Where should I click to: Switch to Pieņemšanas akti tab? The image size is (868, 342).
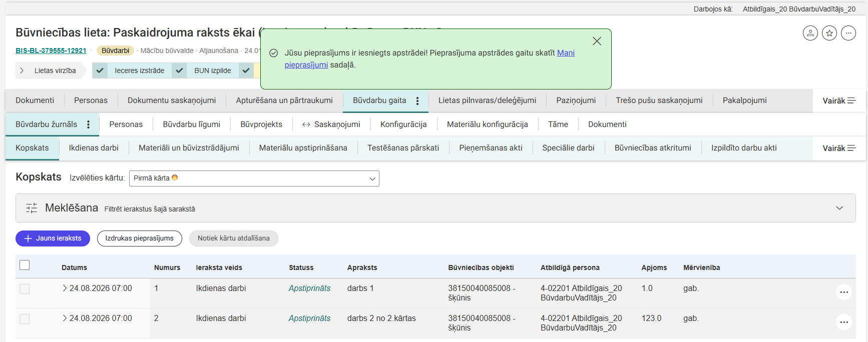pos(491,148)
